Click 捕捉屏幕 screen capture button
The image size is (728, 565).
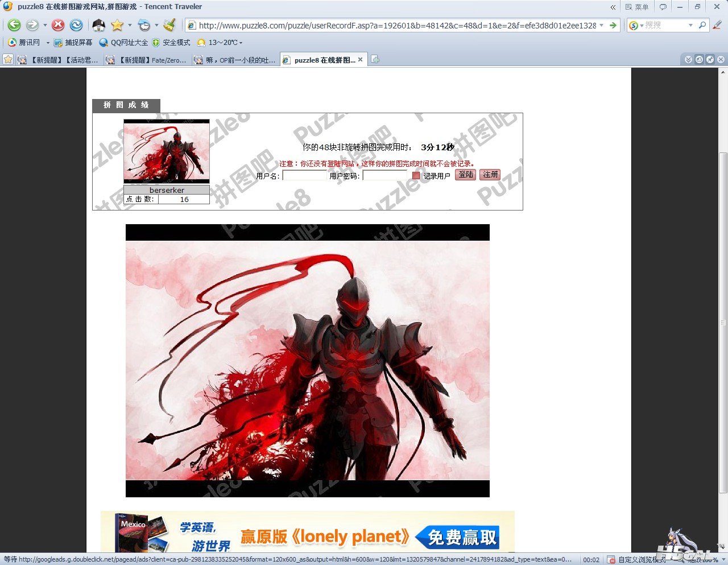coord(73,43)
